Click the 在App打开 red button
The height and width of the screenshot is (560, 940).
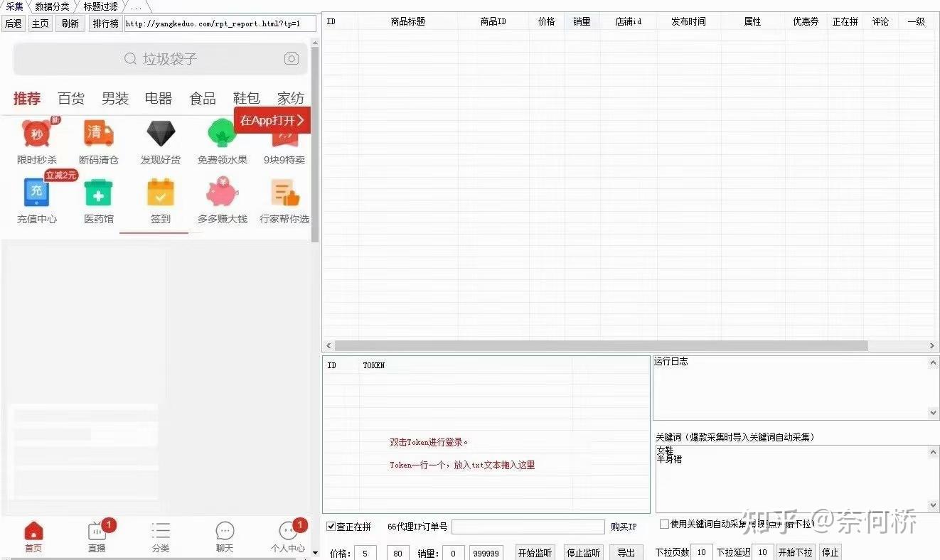272,120
